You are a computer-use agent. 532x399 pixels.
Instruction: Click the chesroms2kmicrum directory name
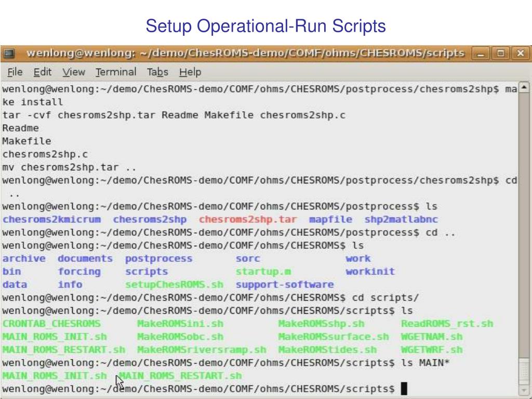51,220
